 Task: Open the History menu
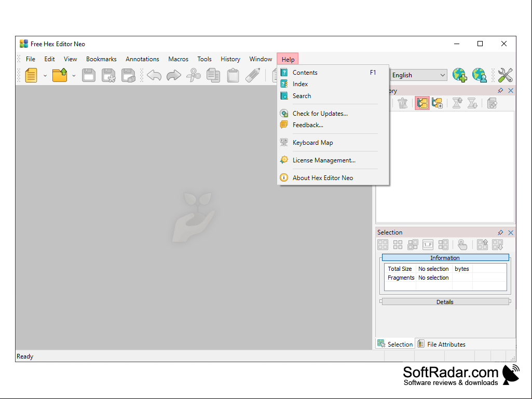[x=230, y=59]
